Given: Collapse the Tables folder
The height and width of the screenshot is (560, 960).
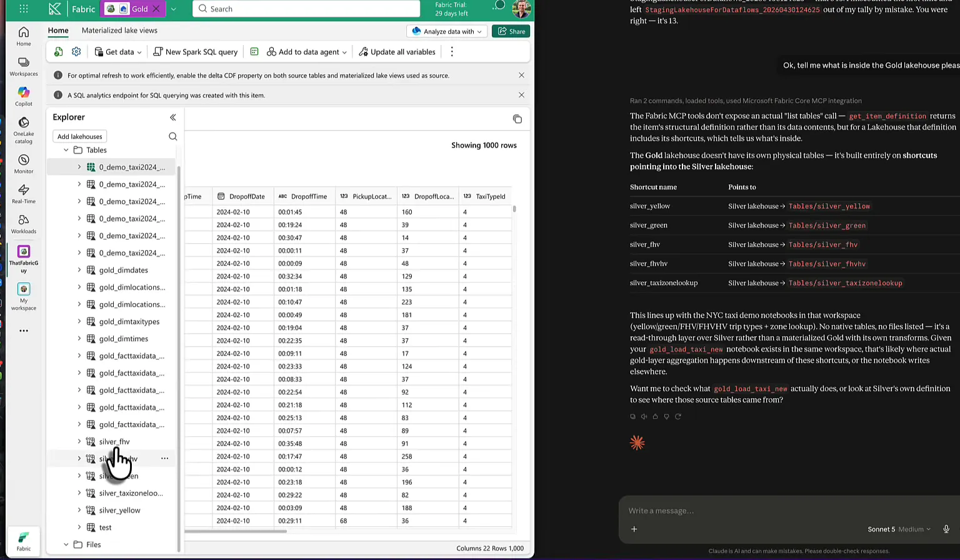Looking at the screenshot, I should (66, 150).
